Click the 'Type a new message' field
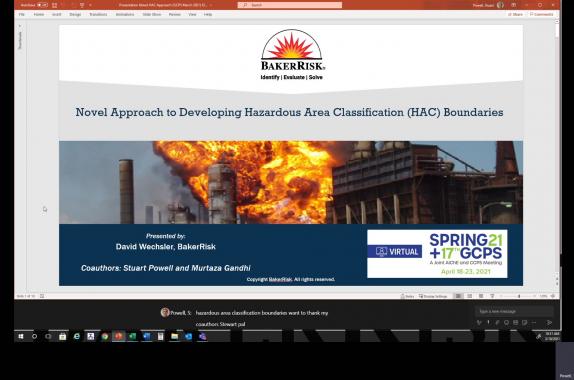The height and width of the screenshot is (380, 574). pyautogui.click(x=514, y=311)
